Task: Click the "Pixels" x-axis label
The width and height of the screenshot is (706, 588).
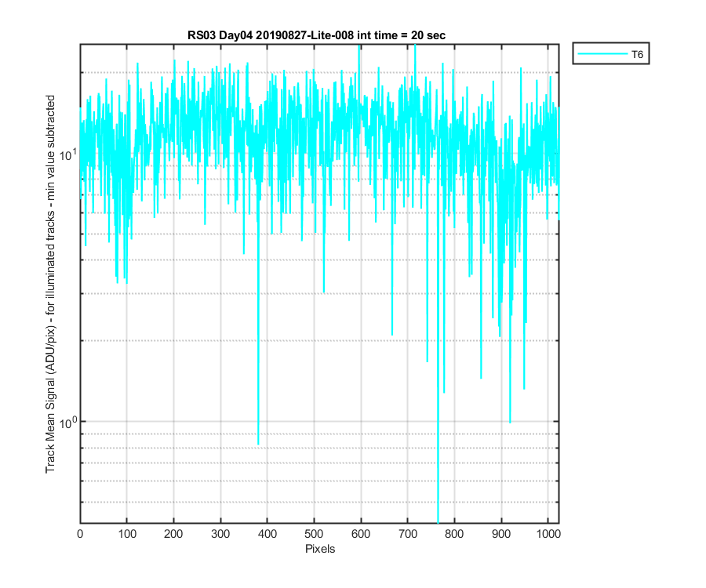Action: pyautogui.click(x=320, y=549)
